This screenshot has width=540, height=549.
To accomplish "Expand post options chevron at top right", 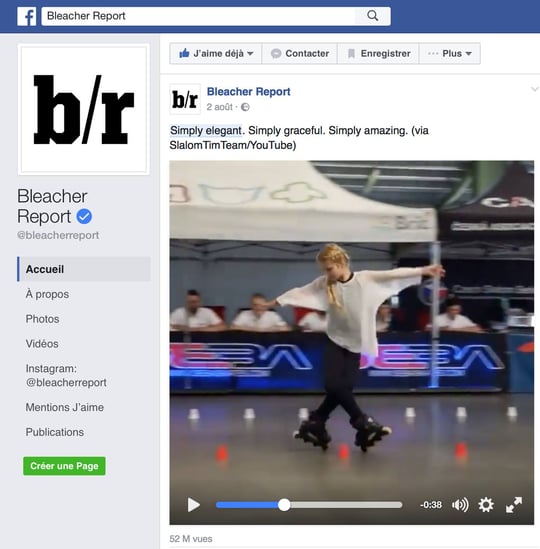I will 534,89.
